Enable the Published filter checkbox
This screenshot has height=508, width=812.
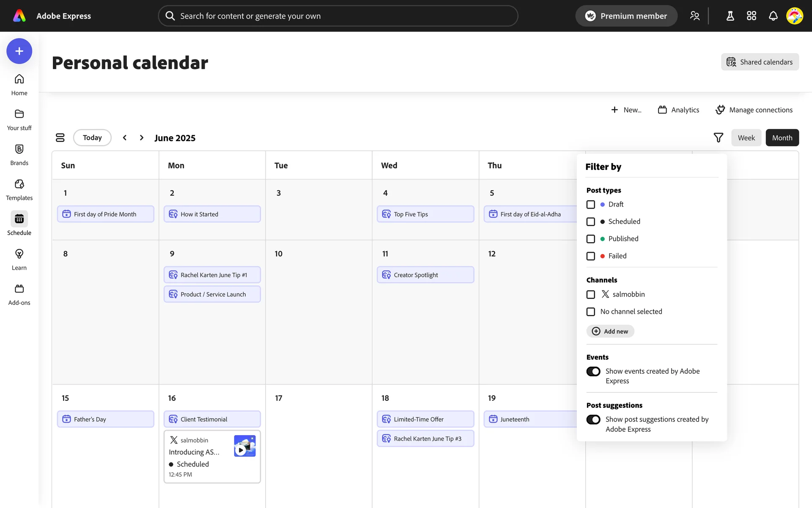591,239
